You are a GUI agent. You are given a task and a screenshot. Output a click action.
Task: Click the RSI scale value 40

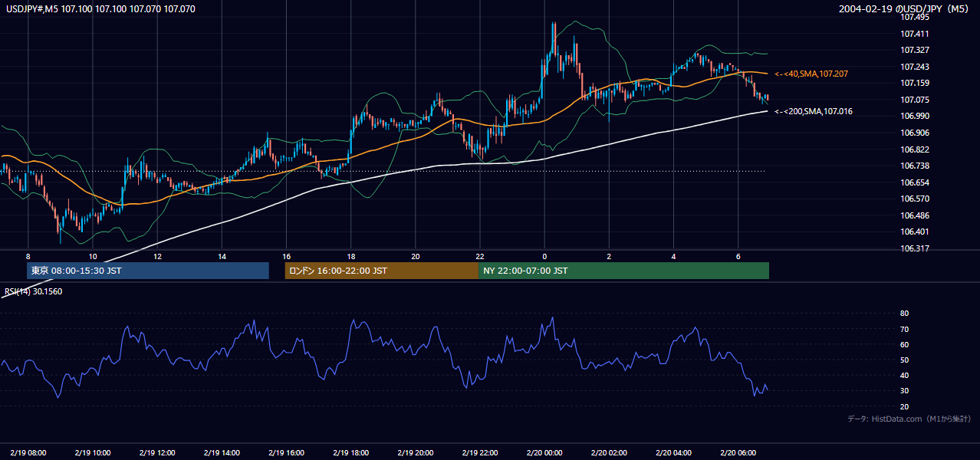[904, 375]
